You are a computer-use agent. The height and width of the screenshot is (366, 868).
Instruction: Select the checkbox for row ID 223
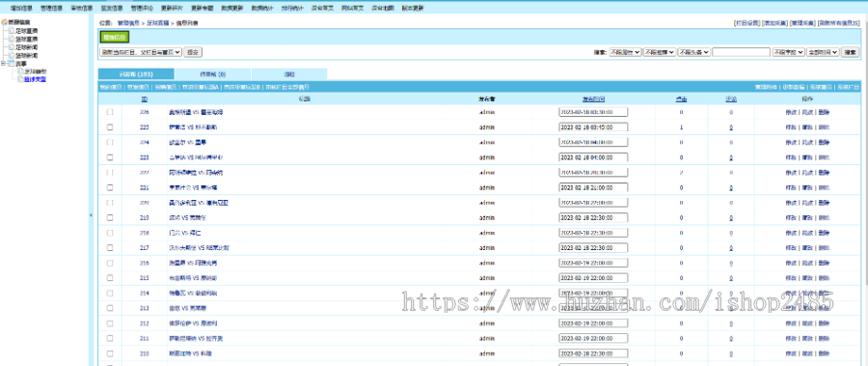(110, 157)
